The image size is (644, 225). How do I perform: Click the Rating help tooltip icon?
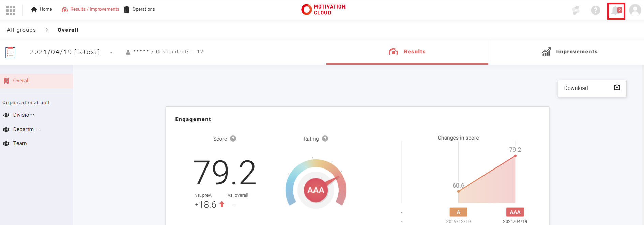(x=325, y=139)
